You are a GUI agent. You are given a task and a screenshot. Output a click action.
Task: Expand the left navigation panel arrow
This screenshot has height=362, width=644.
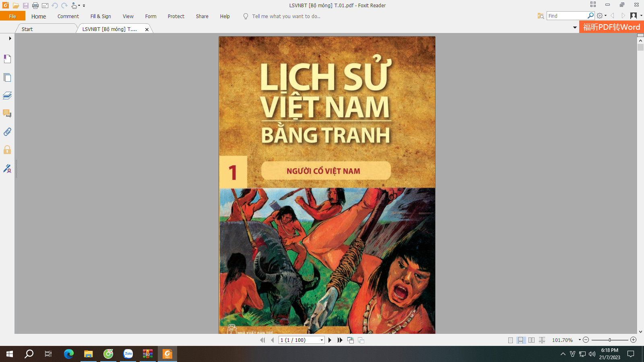(10, 39)
